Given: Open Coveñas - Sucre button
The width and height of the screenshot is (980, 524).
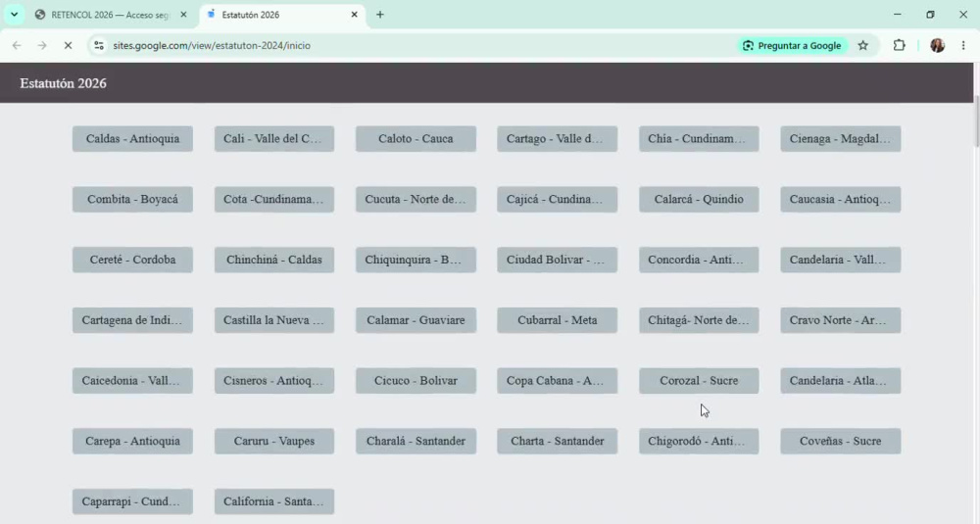Looking at the screenshot, I should pos(841,441).
